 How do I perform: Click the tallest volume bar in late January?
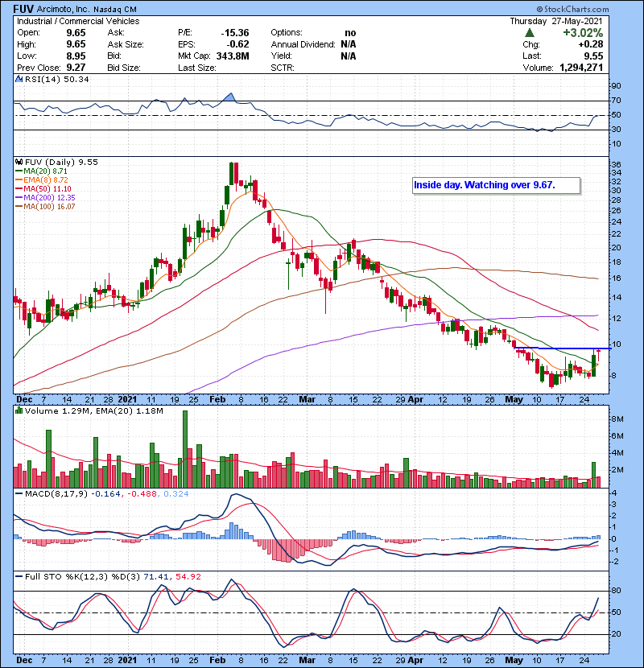pyautogui.click(x=185, y=449)
